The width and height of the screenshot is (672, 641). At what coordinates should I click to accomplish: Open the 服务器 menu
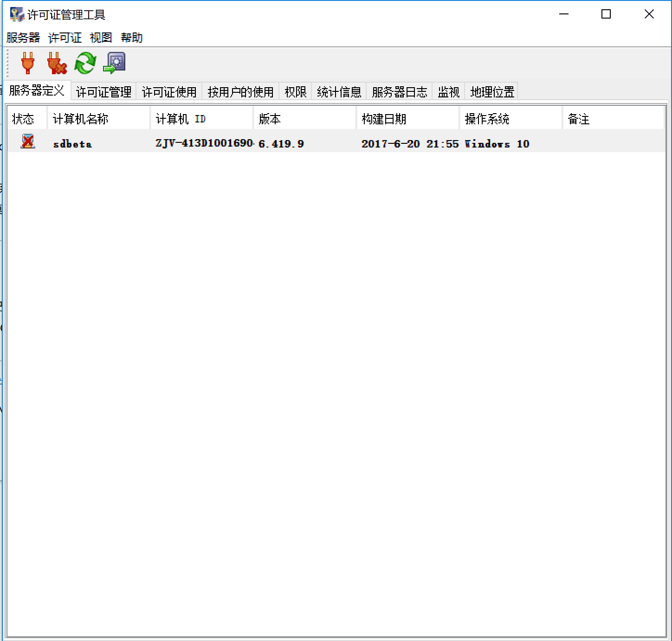pyautogui.click(x=23, y=38)
